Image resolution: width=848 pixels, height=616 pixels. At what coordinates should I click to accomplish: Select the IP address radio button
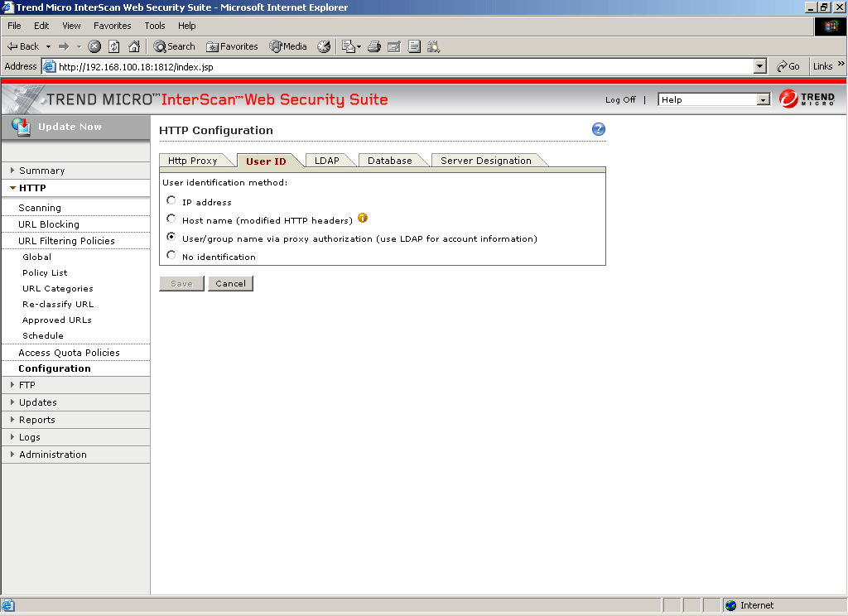pyautogui.click(x=171, y=200)
